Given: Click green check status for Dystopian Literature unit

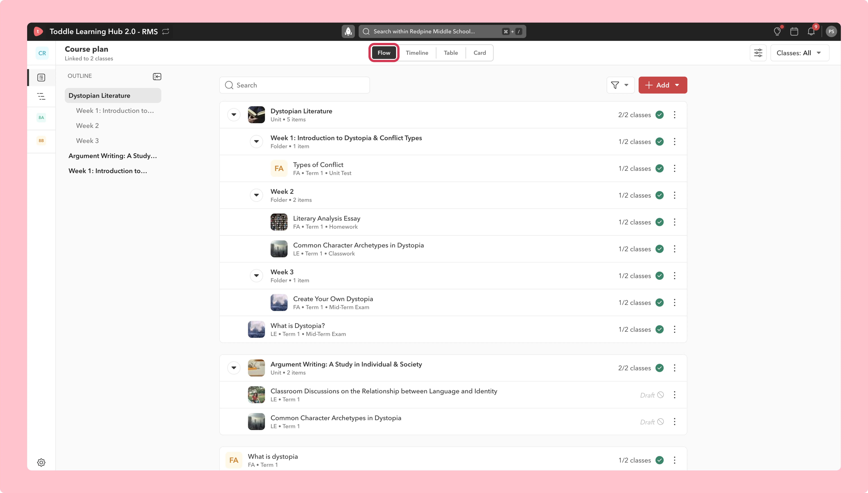Looking at the screenshot, I should [659, 115].
